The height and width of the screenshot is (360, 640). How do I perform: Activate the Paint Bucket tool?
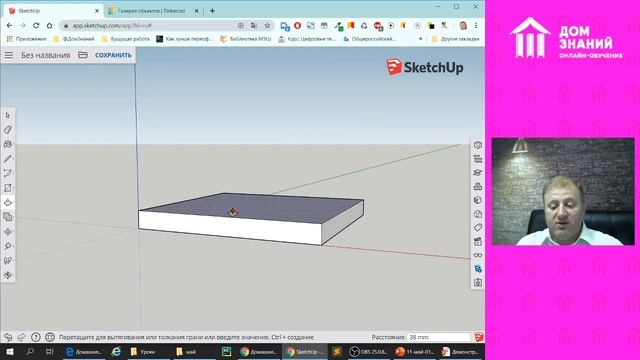coord(8,144)
